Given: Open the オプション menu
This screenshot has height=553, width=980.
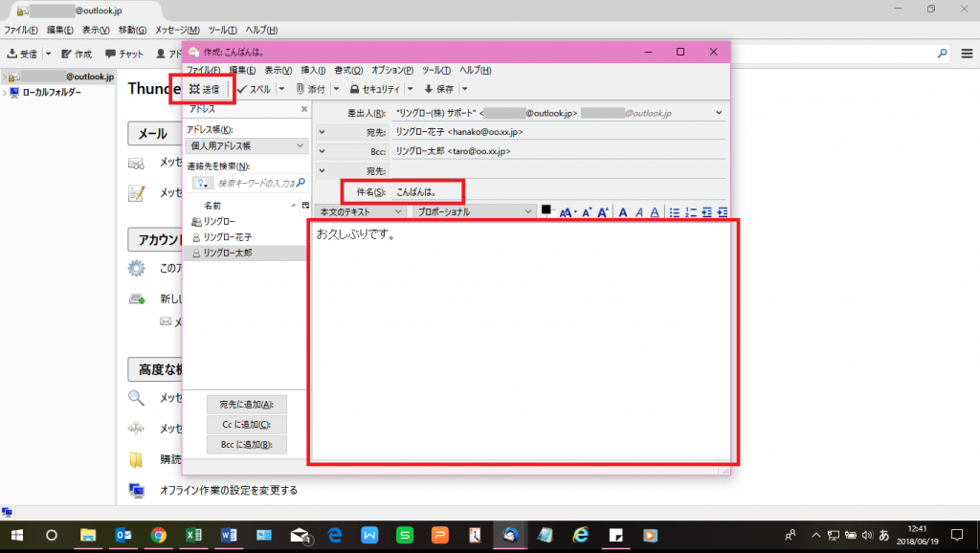Looking at the screenshot, I should click(390, 71).
